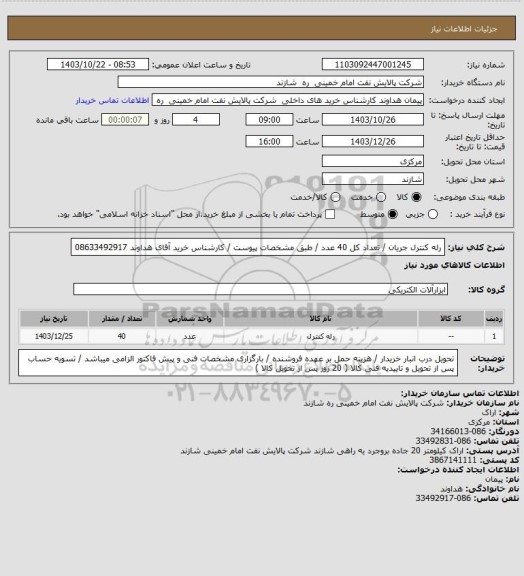The height and width of the screenshot is (576, 524).
Task: Select the کالا/خدمت radio button
Action: click(335, 197)
